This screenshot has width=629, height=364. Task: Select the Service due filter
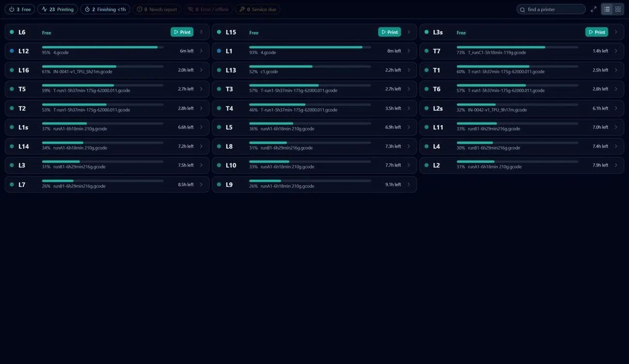click(x=257, y=9)
